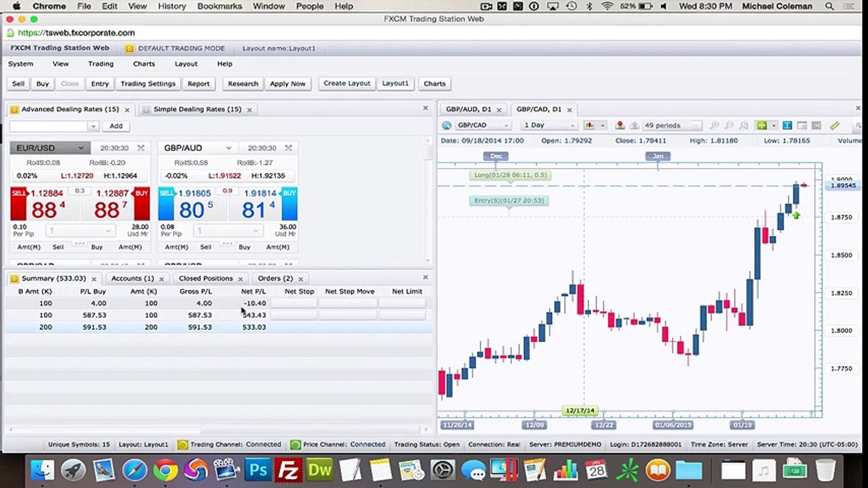Image resolution: width=868 pixels, height=488 pixels.
Task: Click the Trading Channel status icon
Action: (x=182, y=445)
